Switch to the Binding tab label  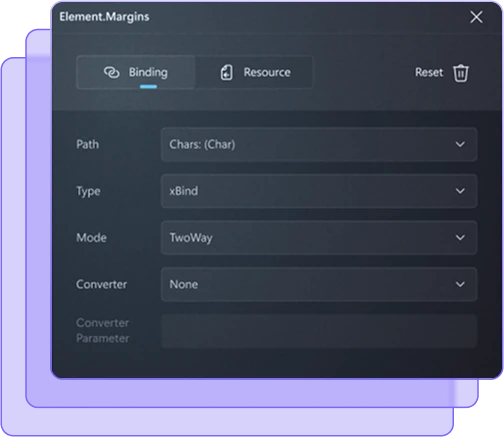148,72
